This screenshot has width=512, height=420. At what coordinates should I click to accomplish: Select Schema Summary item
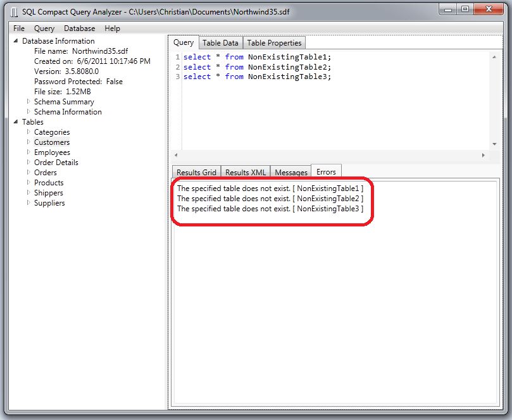click(64, 101)
